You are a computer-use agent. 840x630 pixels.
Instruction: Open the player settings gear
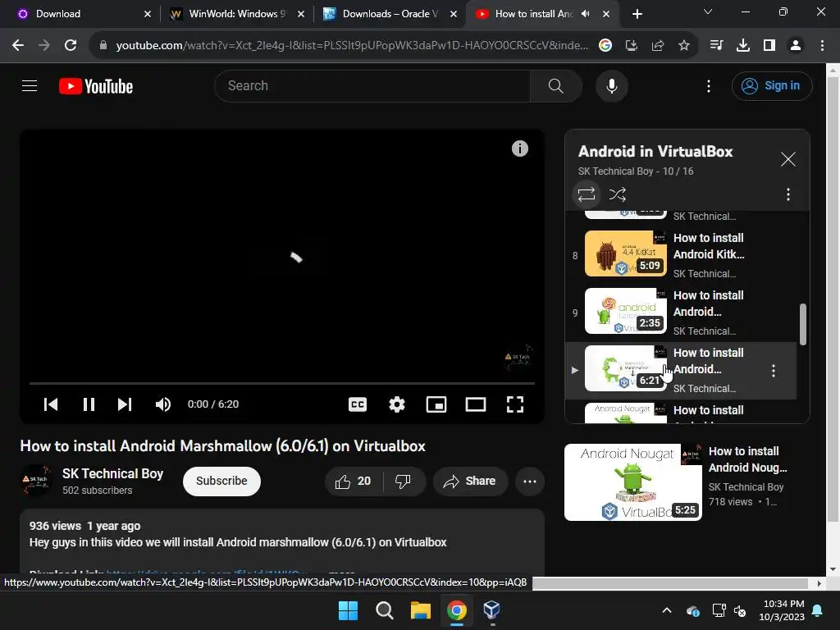tap(397, 404)
